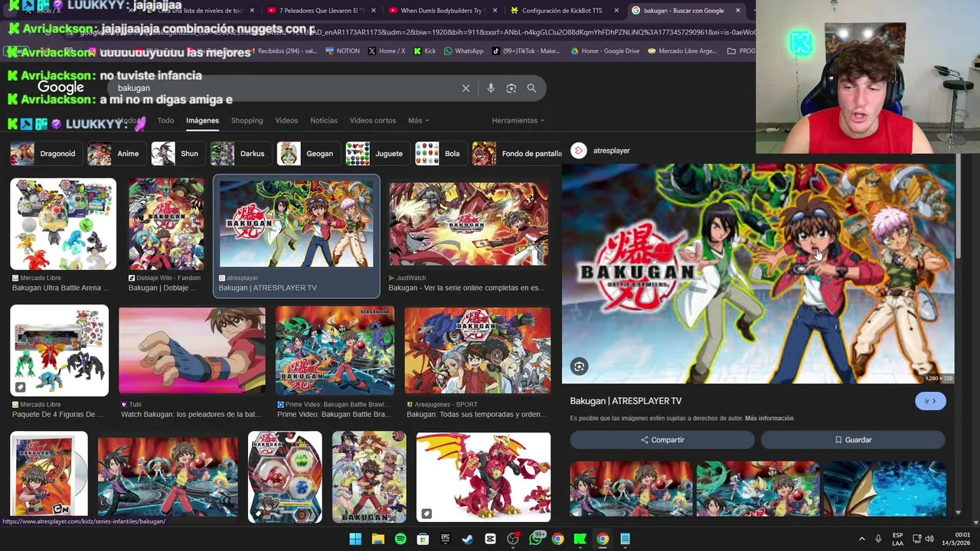Click the microphone icon in system tray
980x551 pixels.
pos(878,539)
